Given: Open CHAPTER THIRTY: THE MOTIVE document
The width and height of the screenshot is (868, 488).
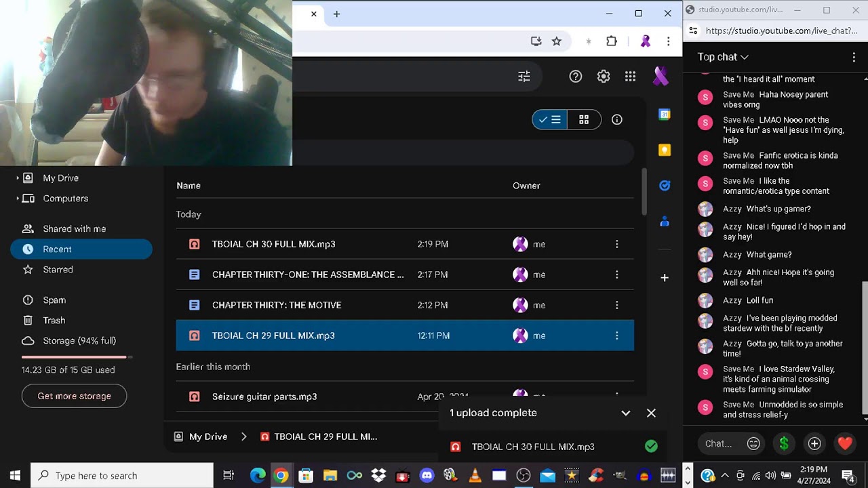Looking at the screenshot, I should [405, 305].
